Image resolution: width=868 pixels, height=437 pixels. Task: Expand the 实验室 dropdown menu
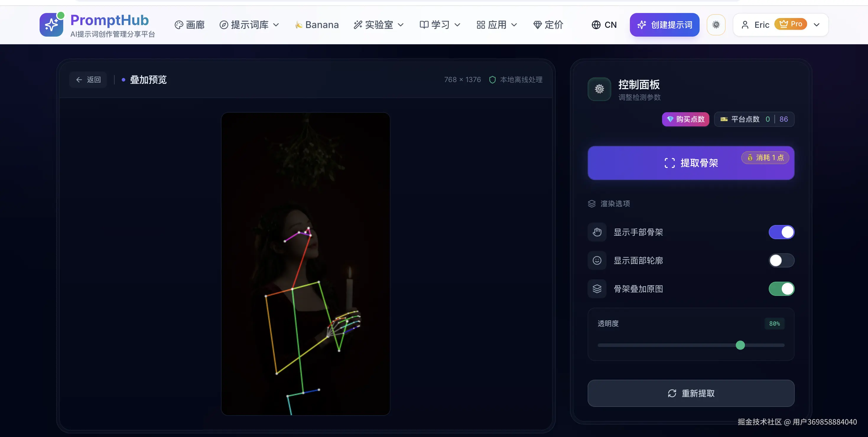(379, 25)
